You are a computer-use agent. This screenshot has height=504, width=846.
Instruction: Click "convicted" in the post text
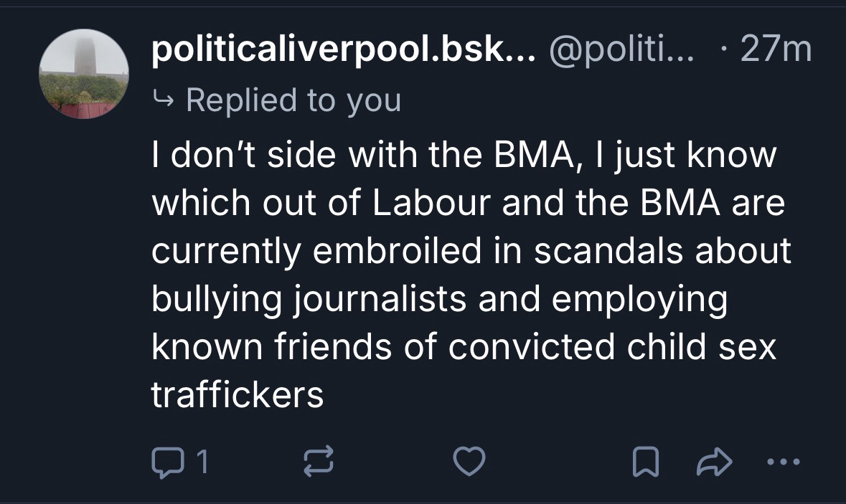[532, 347]
